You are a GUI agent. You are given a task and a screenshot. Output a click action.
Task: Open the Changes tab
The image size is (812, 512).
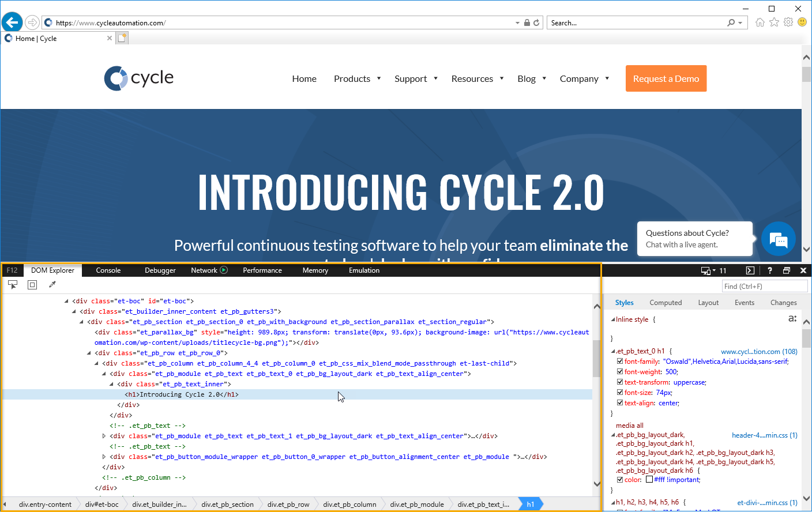(784, 303)
